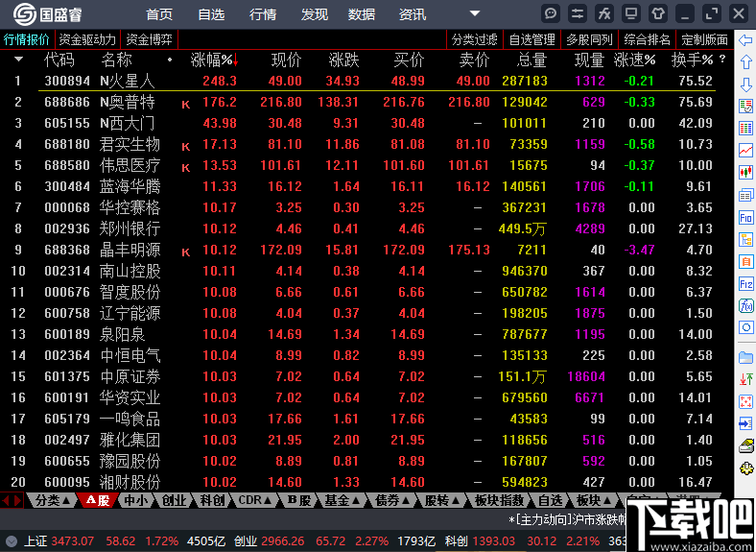Click the F12 trading icon
The height and width of the screenshot is (552, 756).
coord(745,284)
